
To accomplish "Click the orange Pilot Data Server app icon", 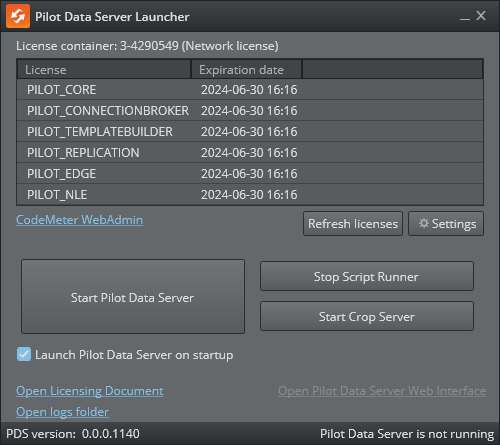I will [18, 16].
